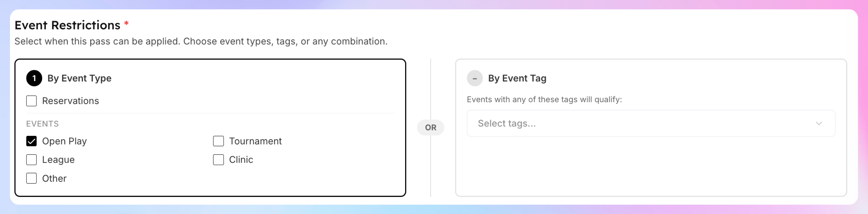Click the Open Play label text
This screenshot has width=868, height=214.
[64, 141]
